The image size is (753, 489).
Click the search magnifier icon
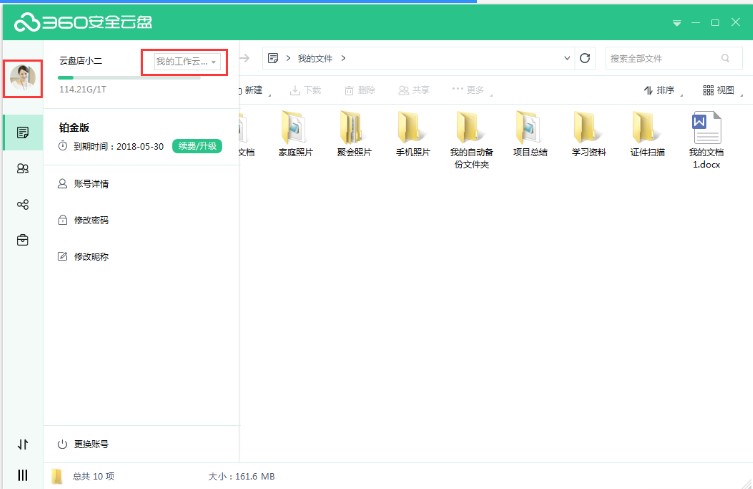[x=725, y=58]
